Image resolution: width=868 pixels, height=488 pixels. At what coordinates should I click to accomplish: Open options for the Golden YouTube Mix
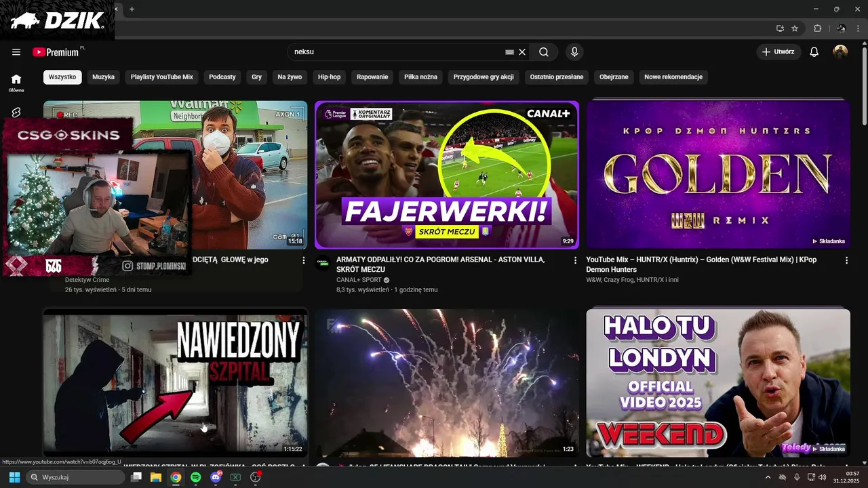tap(846, 260)
